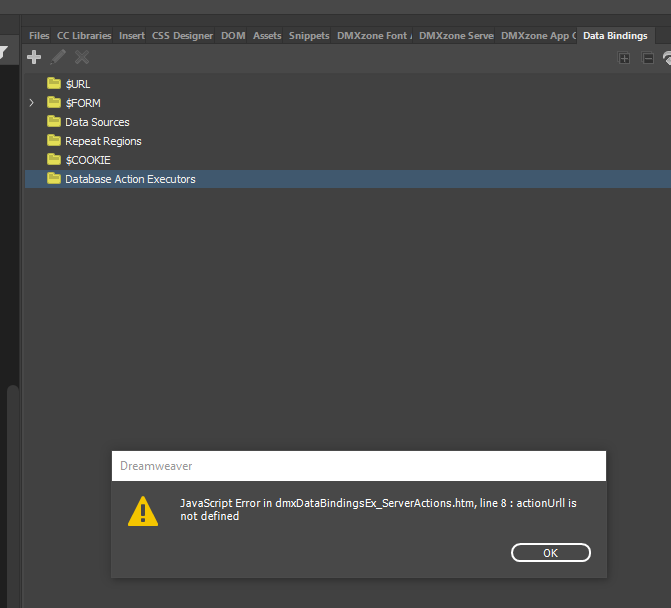Switch to the CSS Designer tab
This screenshot has height=608, width=671.
[182, 36]
